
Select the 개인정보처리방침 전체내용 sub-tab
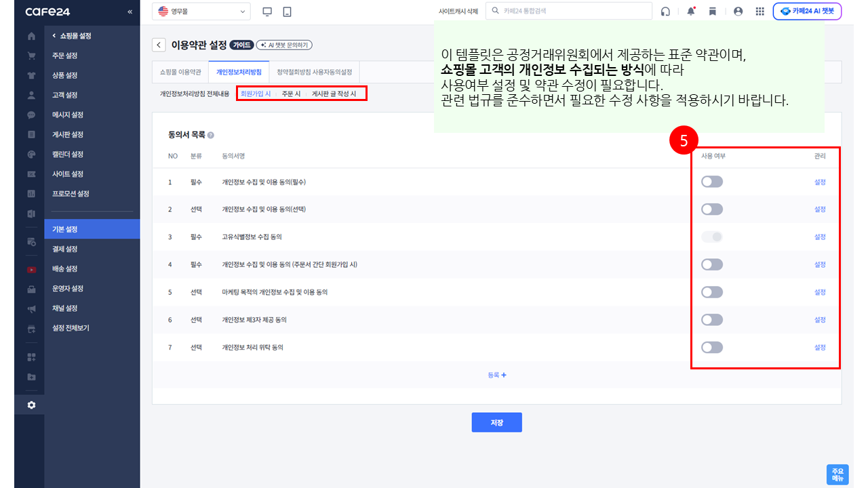click(195, 94)
